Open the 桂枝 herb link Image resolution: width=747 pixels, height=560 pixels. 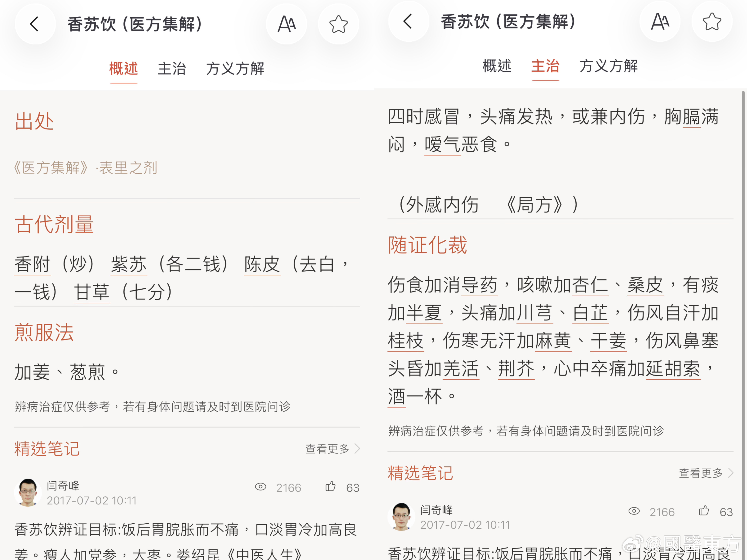[x=406, y=341]
